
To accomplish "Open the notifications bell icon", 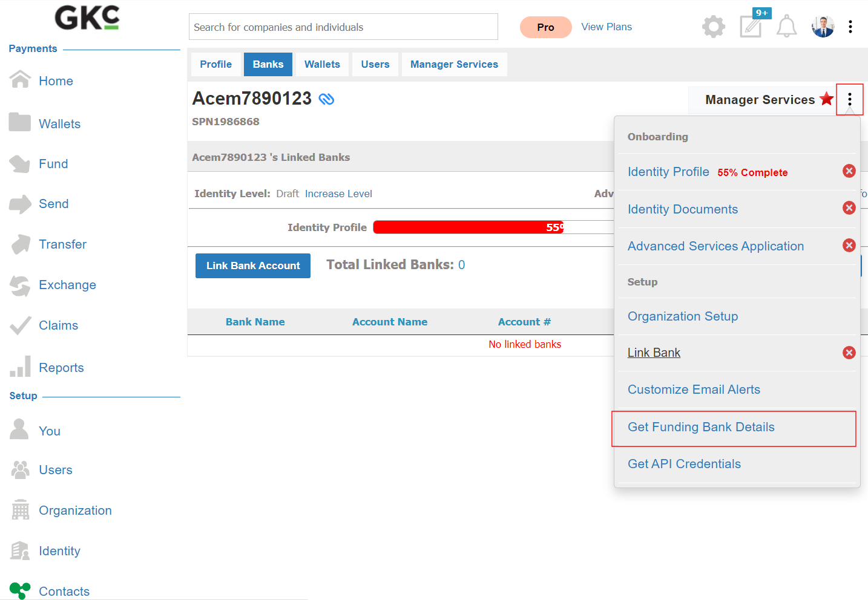I will point(787,27).
